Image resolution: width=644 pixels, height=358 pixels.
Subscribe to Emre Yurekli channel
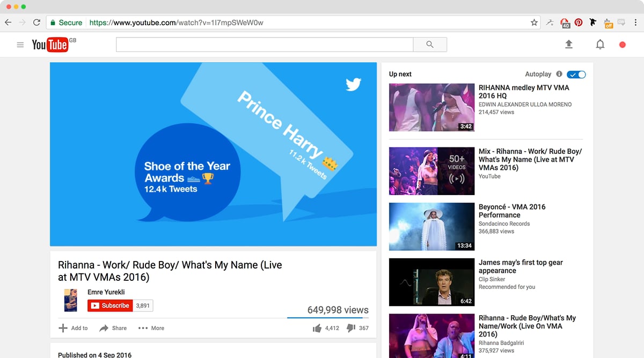coord(110,305)
